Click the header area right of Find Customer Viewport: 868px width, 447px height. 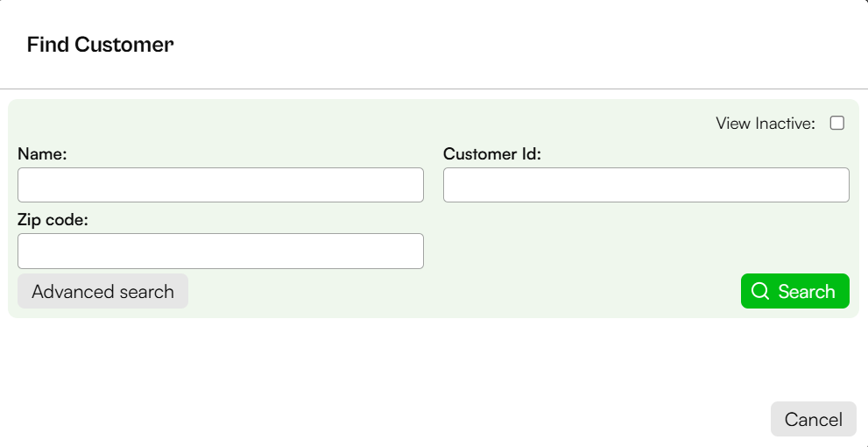(x=520, y=45)
